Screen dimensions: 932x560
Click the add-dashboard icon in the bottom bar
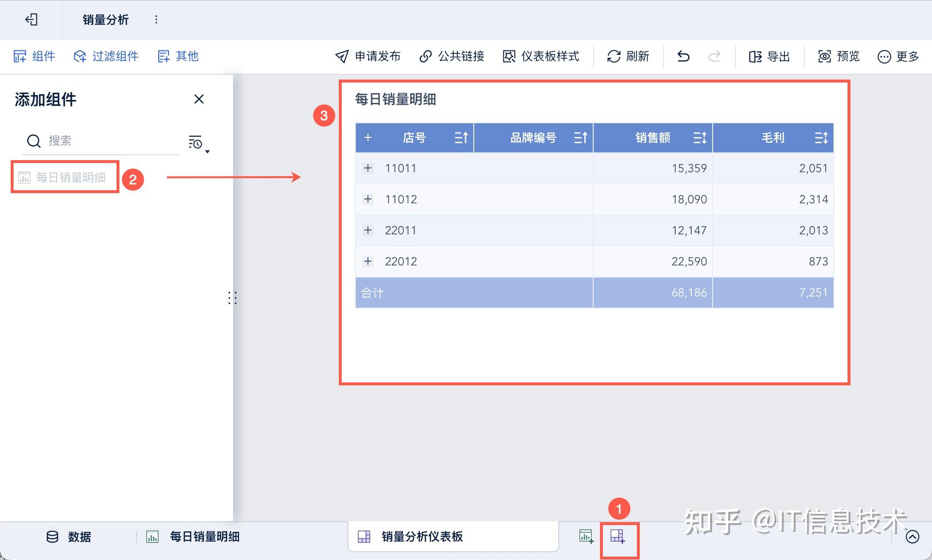(x=617, y=536)
